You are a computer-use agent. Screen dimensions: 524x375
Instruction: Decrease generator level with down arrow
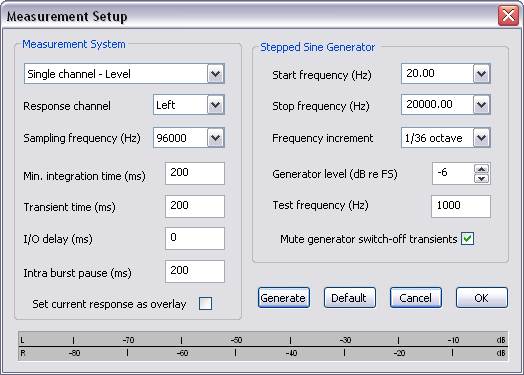[x=482, y=178]
